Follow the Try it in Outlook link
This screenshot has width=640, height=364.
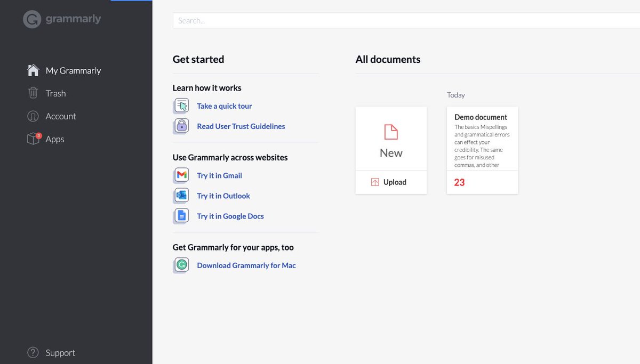223,196
